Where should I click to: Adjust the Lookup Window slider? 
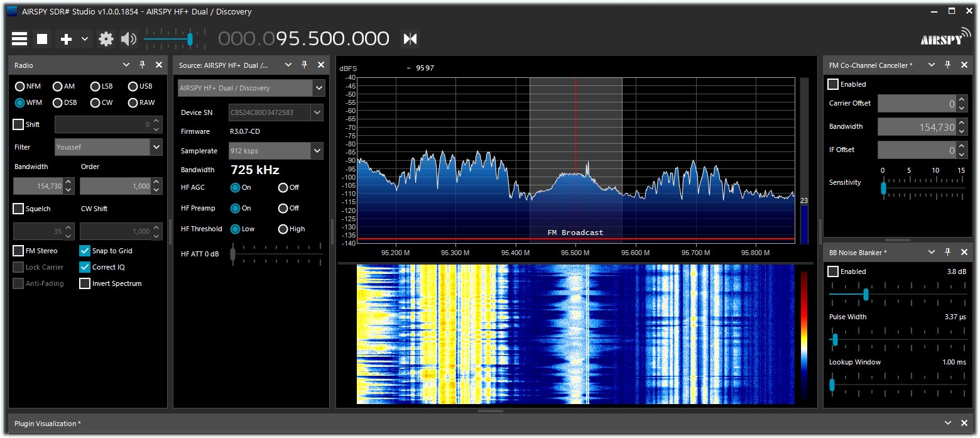[x=898, y=385]
